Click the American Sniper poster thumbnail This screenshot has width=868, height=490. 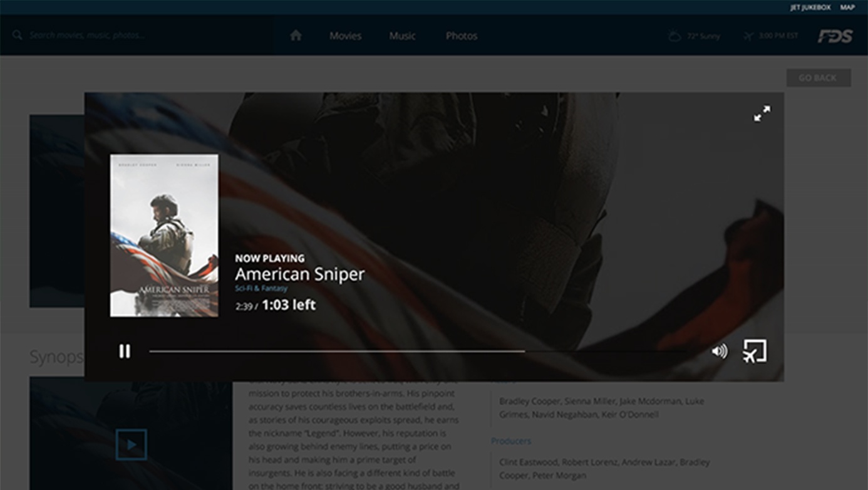coord(164,235)
